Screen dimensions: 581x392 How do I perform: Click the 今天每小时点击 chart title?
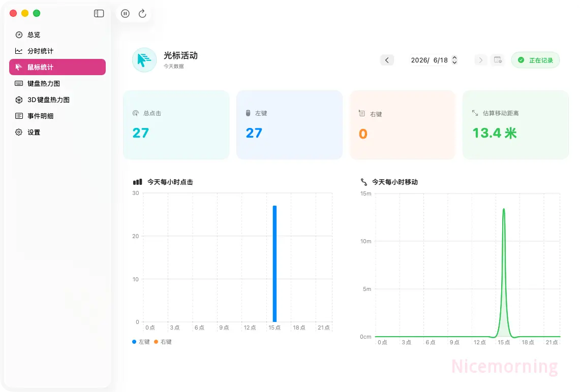coord(170,182)
